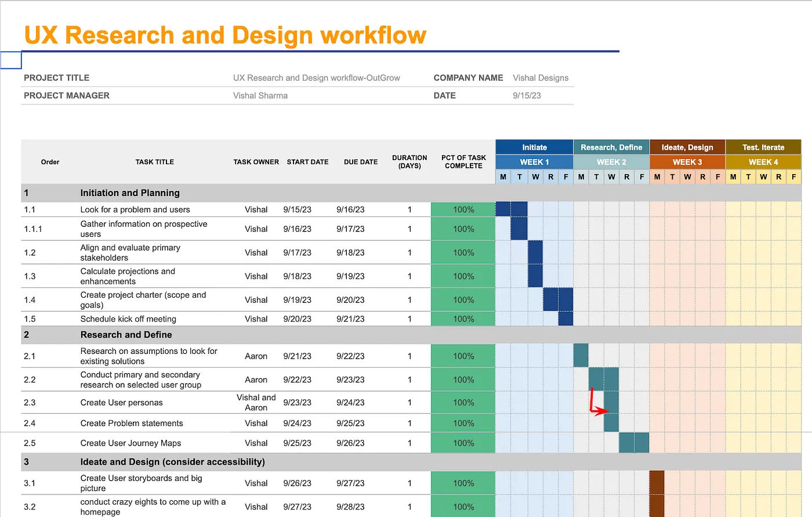This screenshot has height=517, width=812.
Task: Click the TASK OWNER column header
Action: 256,162
